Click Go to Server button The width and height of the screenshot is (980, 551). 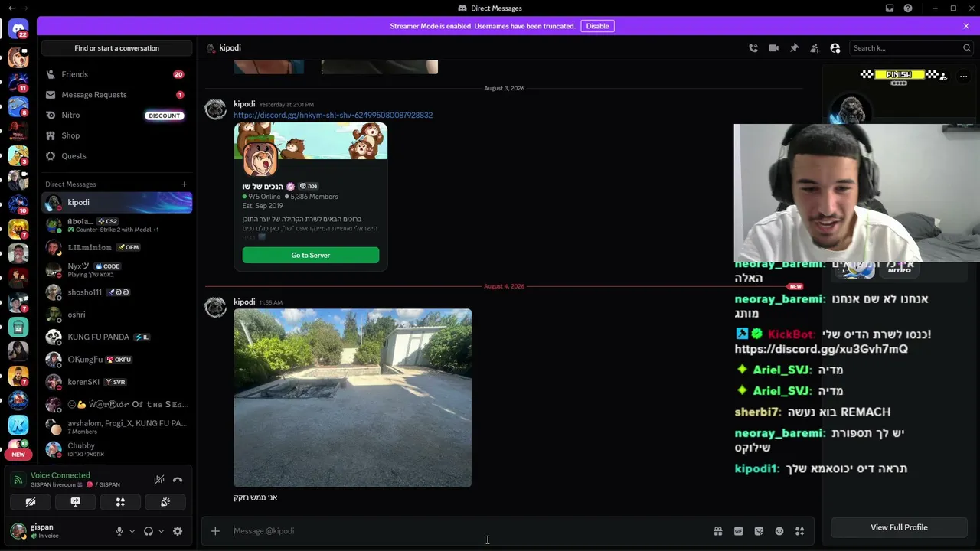311,255
